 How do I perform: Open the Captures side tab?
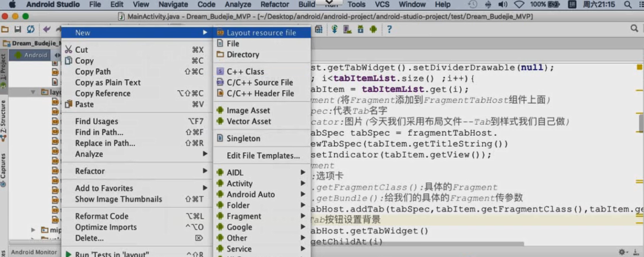click(x=3, y=170)
